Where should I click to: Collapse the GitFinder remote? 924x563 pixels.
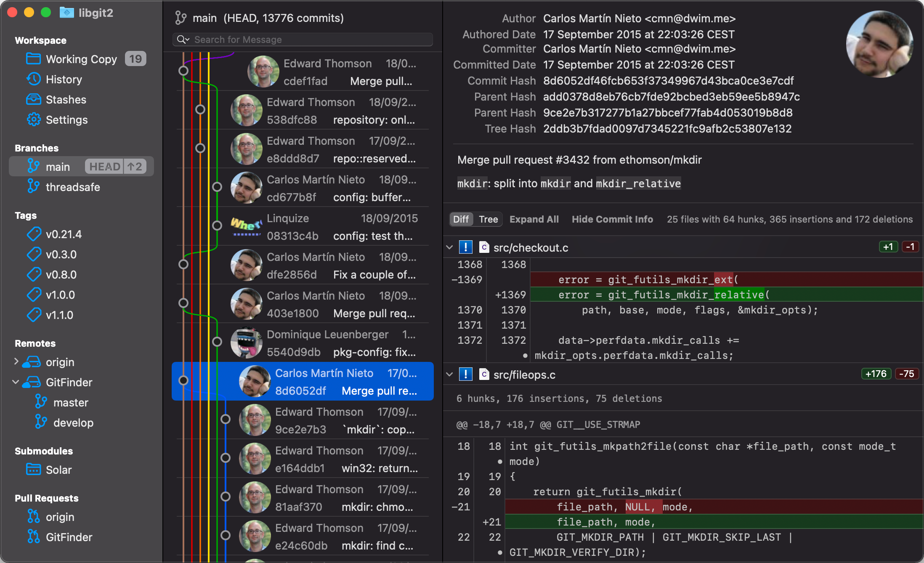click(16, 382)
